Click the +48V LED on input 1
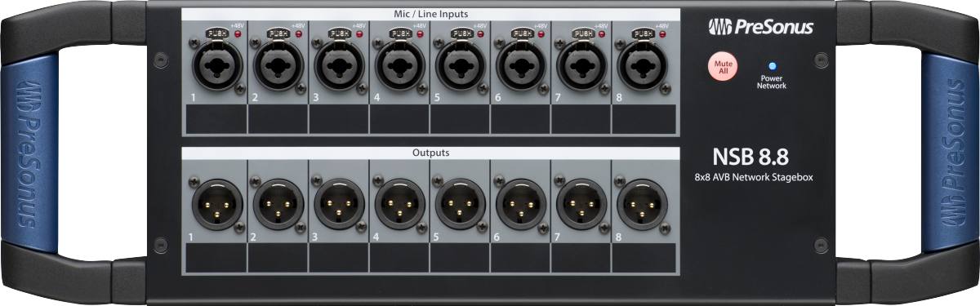The height and width of the screenshot is (306, 980). (x=238, y=34)
